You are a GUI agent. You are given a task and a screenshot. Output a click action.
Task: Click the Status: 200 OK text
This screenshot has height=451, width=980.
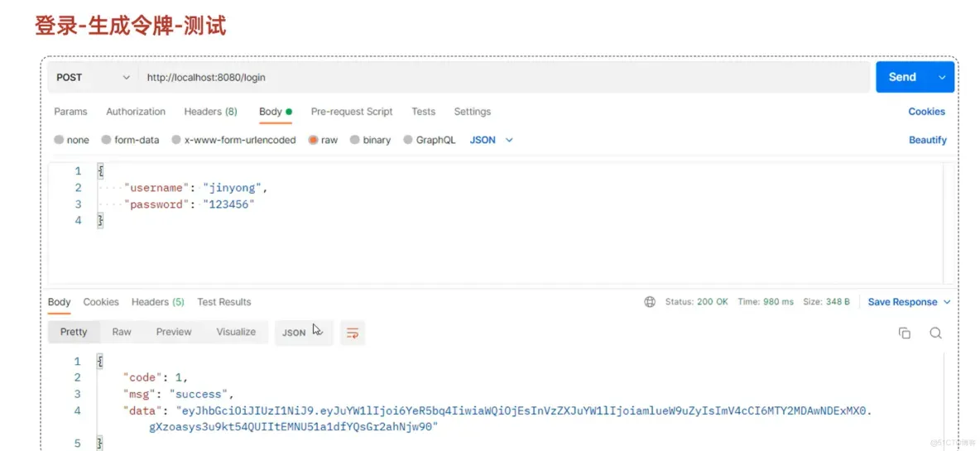click(x=696, y=302)
